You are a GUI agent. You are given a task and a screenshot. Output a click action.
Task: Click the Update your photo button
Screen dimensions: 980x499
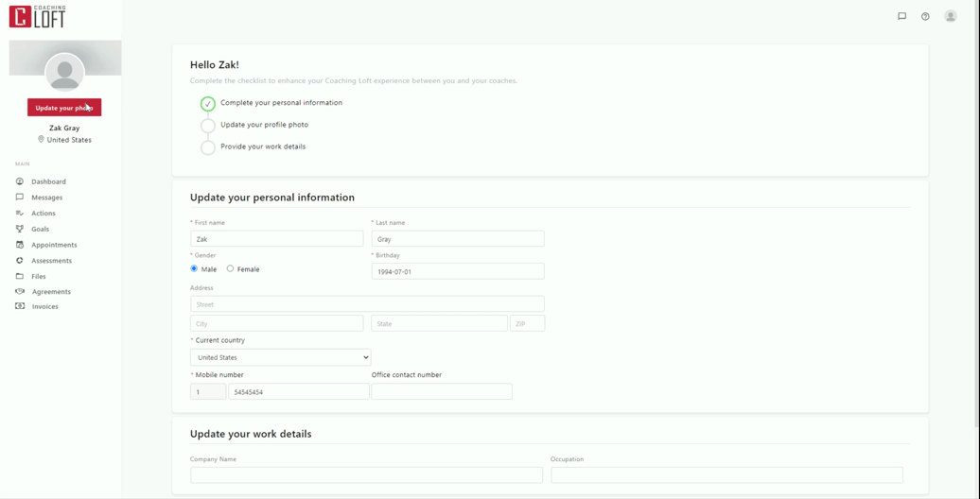point(64,108)
